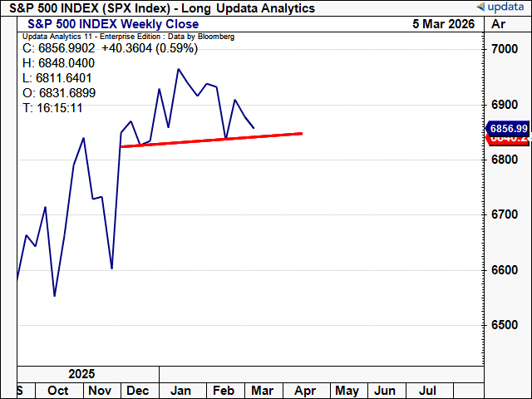Click the '5 Mar 2026' date label
The image size is (532, 399).
pos(443,24)
